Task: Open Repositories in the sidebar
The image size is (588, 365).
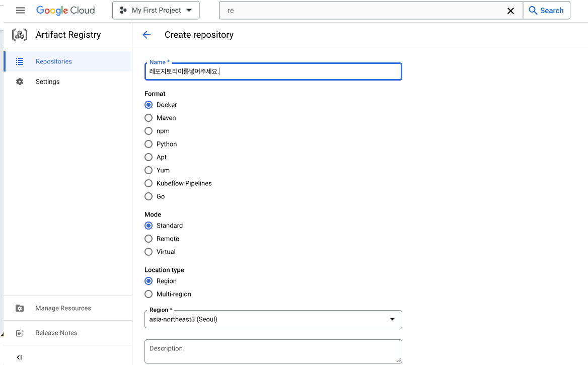Action: tap(54, 61)
